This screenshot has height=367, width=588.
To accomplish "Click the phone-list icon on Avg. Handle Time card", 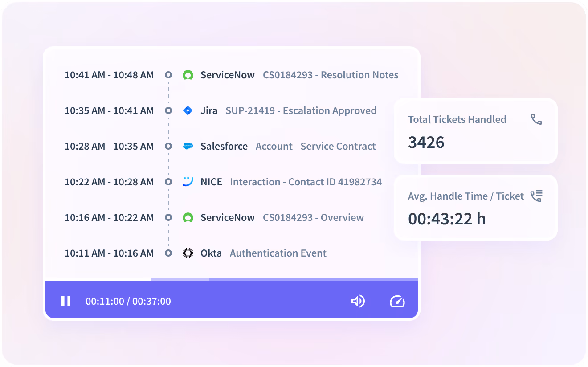I will [x=536, y=196].
